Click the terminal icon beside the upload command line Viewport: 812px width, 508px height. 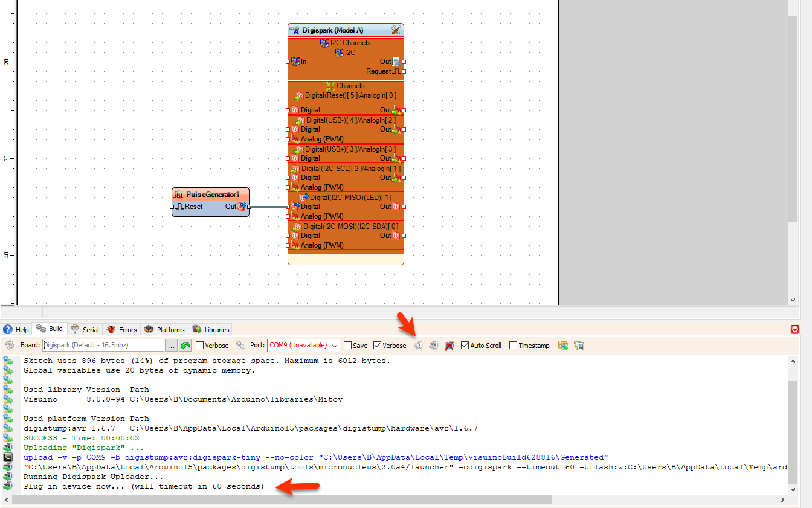pyautogui.click(x=8, y=457)
